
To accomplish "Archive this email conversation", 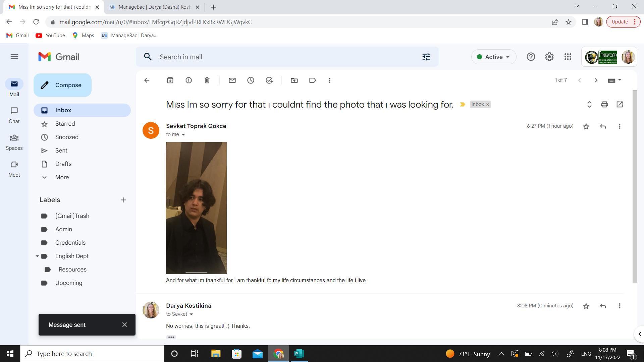I will [x=170, y=80].
